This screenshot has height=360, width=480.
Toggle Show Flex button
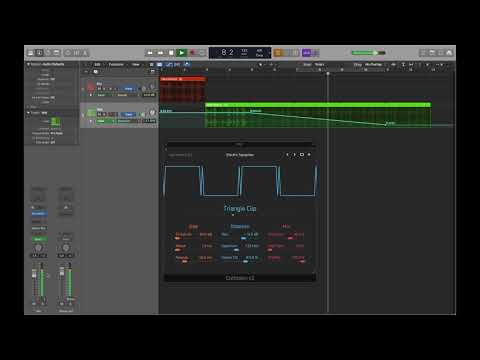[x=177, y=64]
